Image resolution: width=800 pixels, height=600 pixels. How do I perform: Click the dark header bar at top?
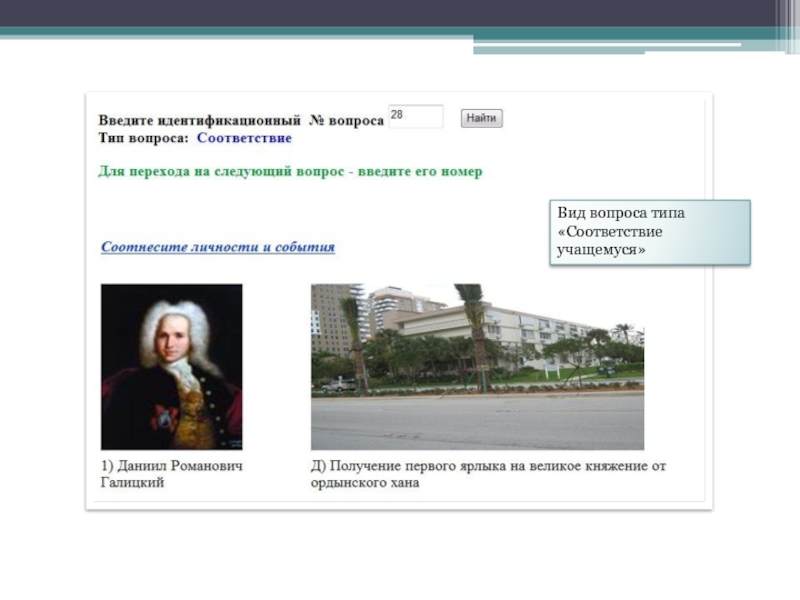coord(400,13)
